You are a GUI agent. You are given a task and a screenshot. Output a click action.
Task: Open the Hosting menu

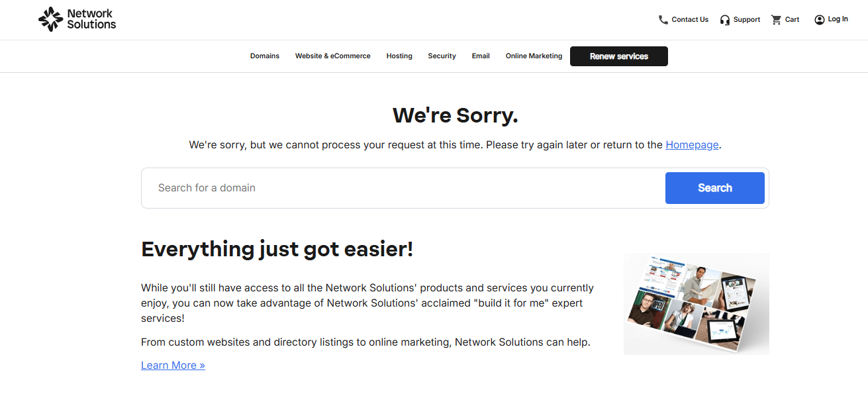399,56
